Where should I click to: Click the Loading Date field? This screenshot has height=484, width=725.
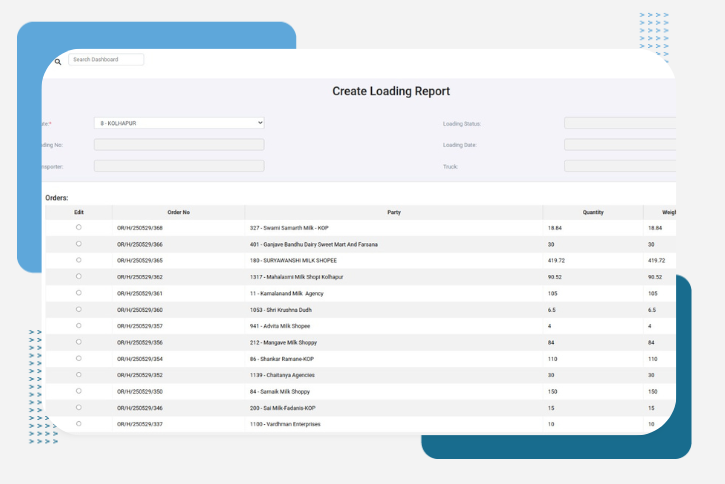(x=620, y=145)
